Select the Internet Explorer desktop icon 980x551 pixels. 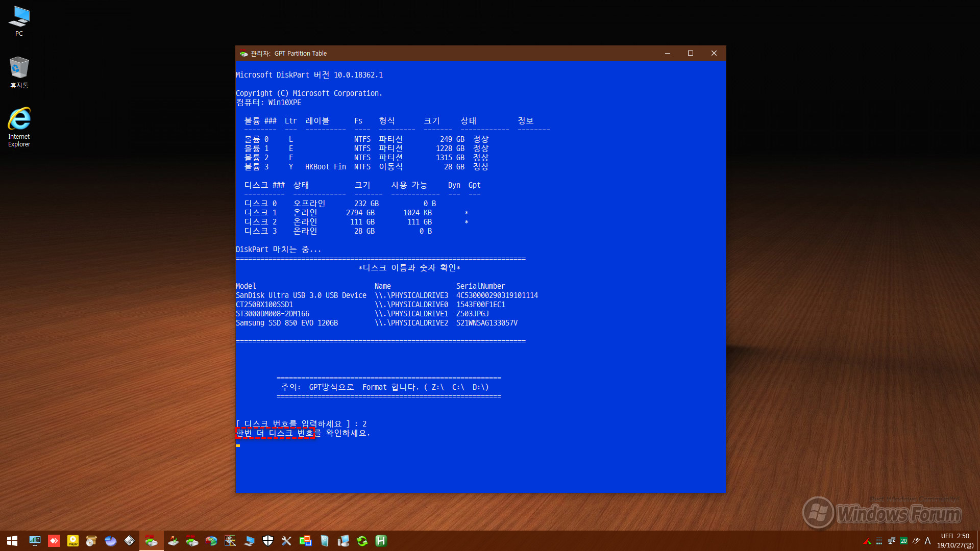(x=19, y=127)
